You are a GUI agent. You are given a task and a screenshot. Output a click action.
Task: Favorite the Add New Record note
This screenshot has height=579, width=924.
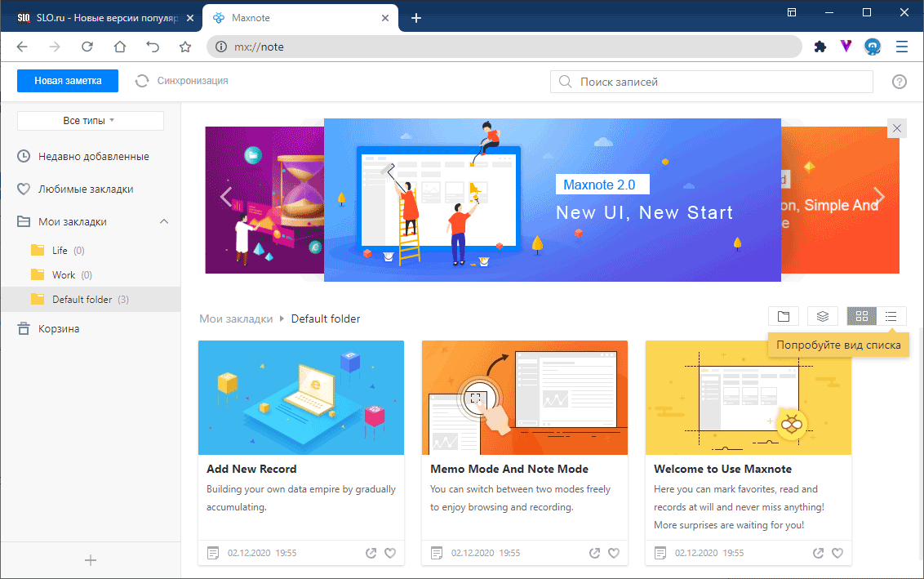(390, 553)
